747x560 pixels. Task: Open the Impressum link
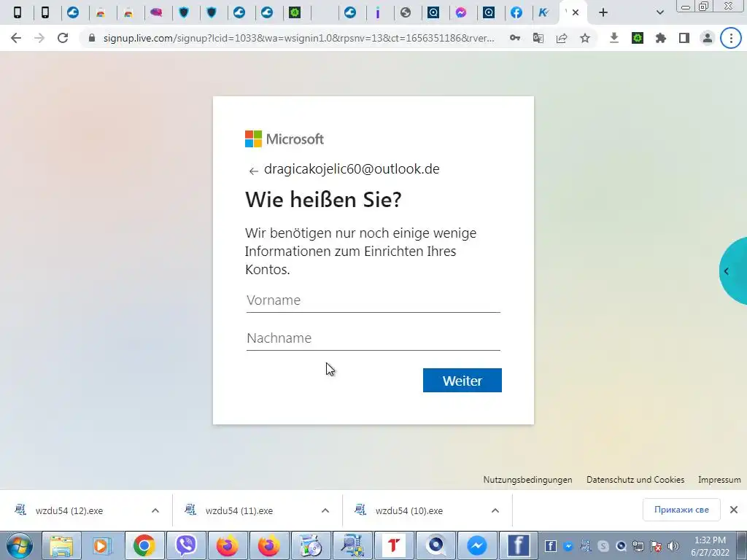click(x=719, y=480)
